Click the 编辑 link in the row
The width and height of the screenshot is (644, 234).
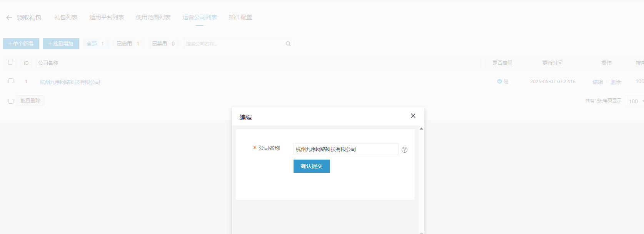pyautogui.click(x=598, y=82)
